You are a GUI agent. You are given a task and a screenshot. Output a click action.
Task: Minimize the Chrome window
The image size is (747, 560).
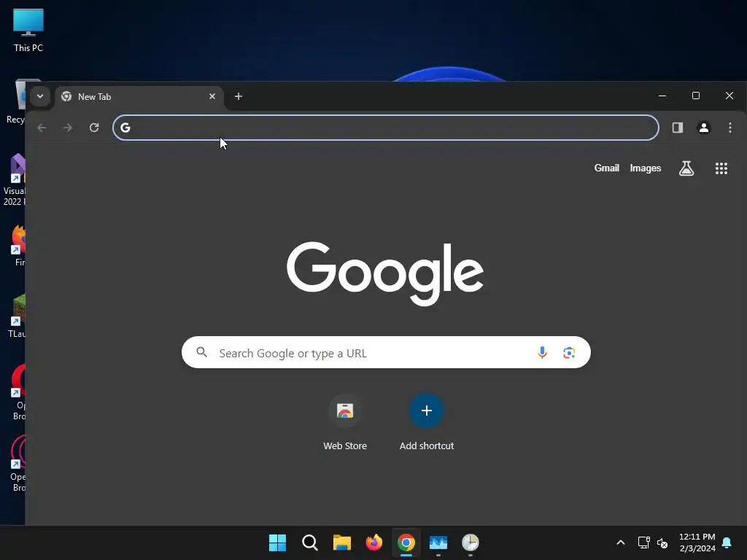click(662, 96)
